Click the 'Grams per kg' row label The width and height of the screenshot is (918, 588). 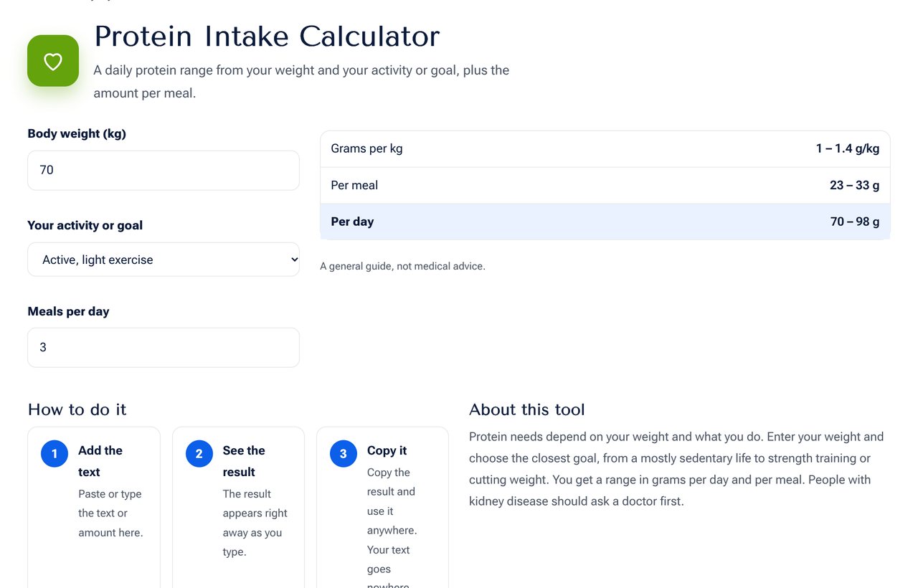pos(366,148)
